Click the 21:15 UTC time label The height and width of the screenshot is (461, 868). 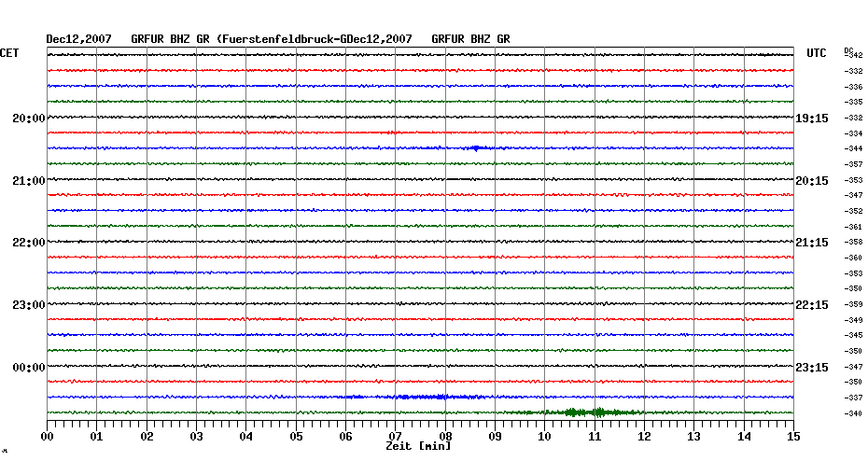click(x=812, y=243)
